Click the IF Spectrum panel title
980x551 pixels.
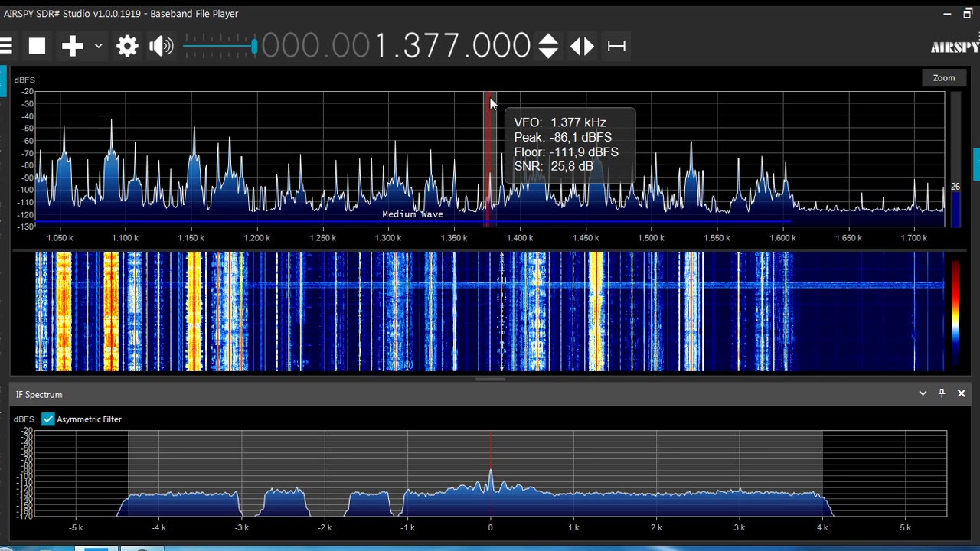(39, 395)
